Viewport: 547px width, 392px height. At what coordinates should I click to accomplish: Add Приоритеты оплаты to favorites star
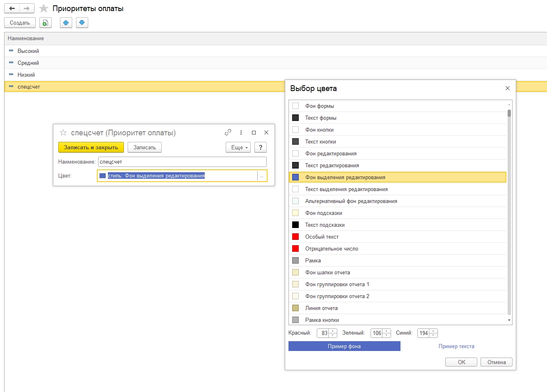point(43,9)
